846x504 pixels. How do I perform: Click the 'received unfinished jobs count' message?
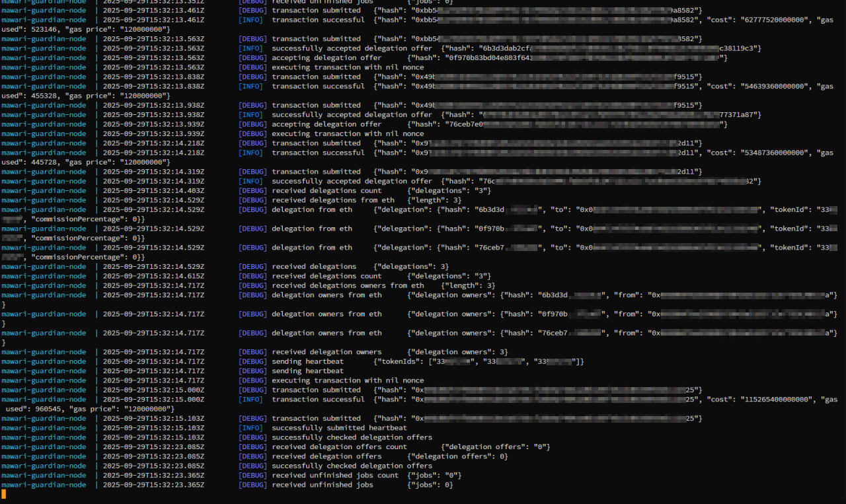(x=335, y=476)
